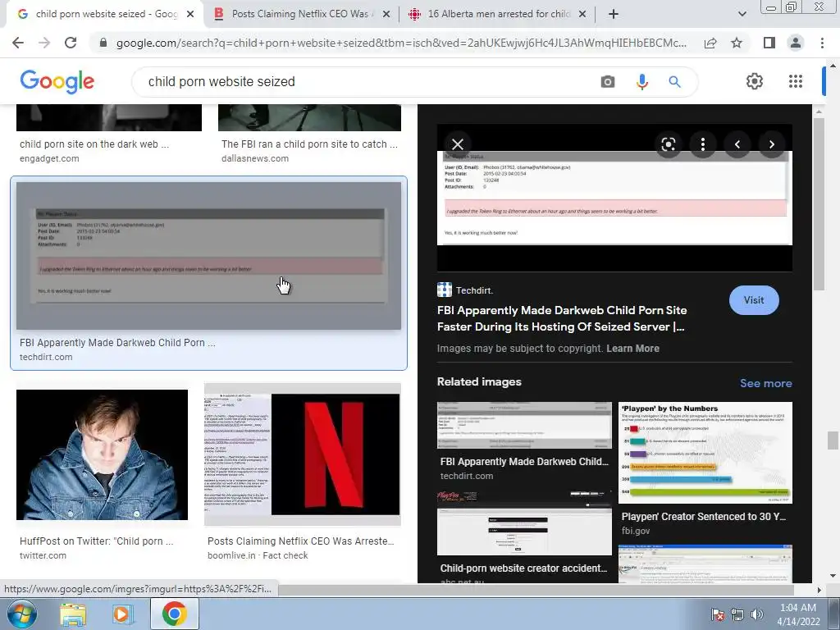Open Google quick settings gear

click(755, 81)
